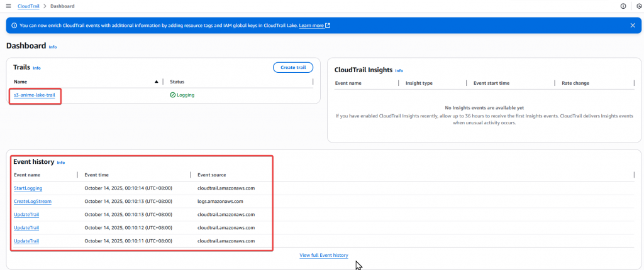Screen dimensions: 644x270
Task: Open the Learn more link
Action: click(311, 26)
